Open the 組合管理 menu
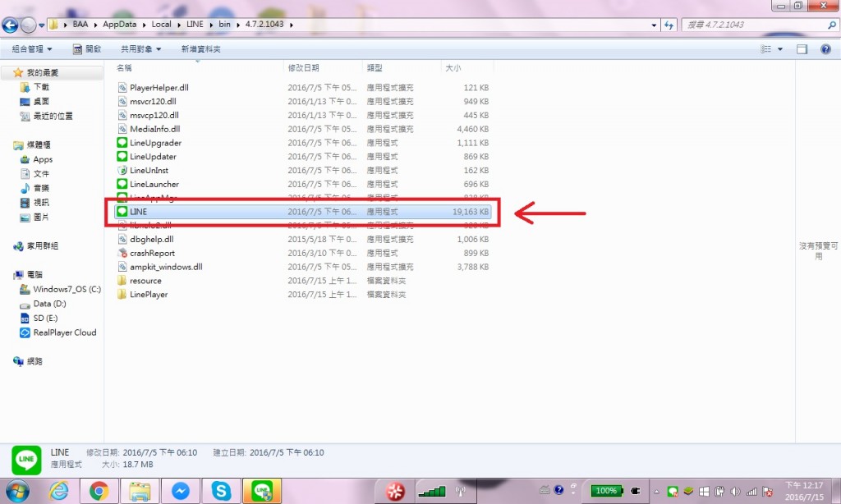The image size is (841, 504). 32,48
